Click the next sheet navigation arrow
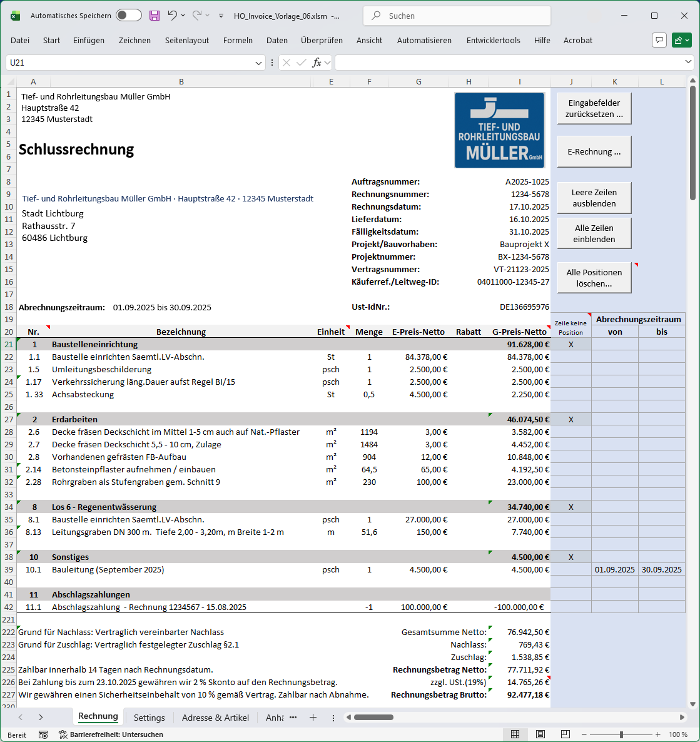700x742 pixels. [41, 718]
